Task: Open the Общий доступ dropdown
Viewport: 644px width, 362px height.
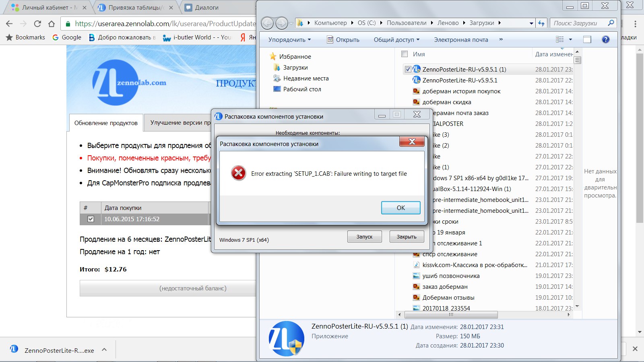Action: coord(396,39)
